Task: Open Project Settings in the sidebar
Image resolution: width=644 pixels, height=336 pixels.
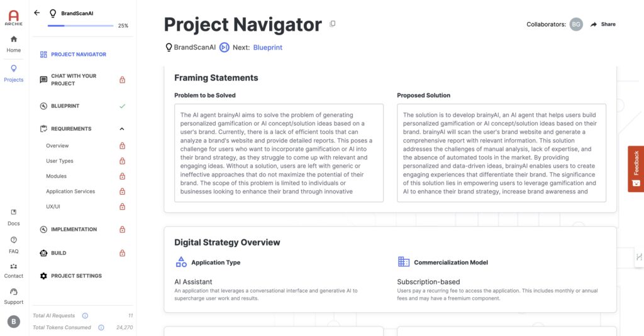Action: point(70,276)
